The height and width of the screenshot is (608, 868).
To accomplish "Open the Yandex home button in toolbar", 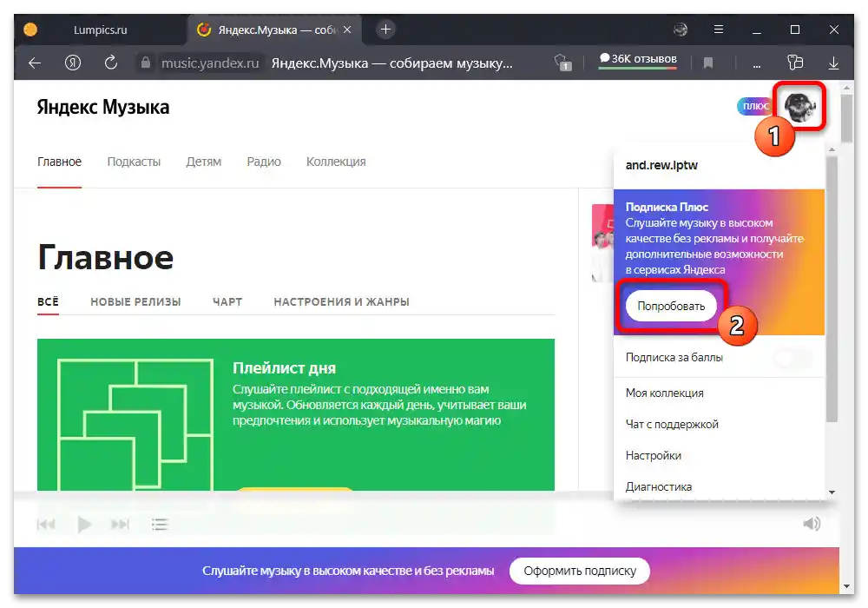I will pyautogui.click(x=73, y=63).
